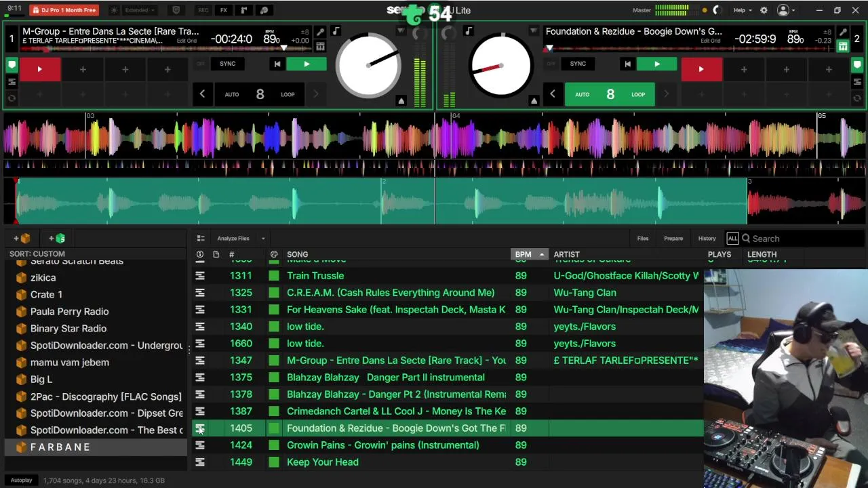Turn off sync on deck 1
Screen dimensions: 868x488
(201, 64)
